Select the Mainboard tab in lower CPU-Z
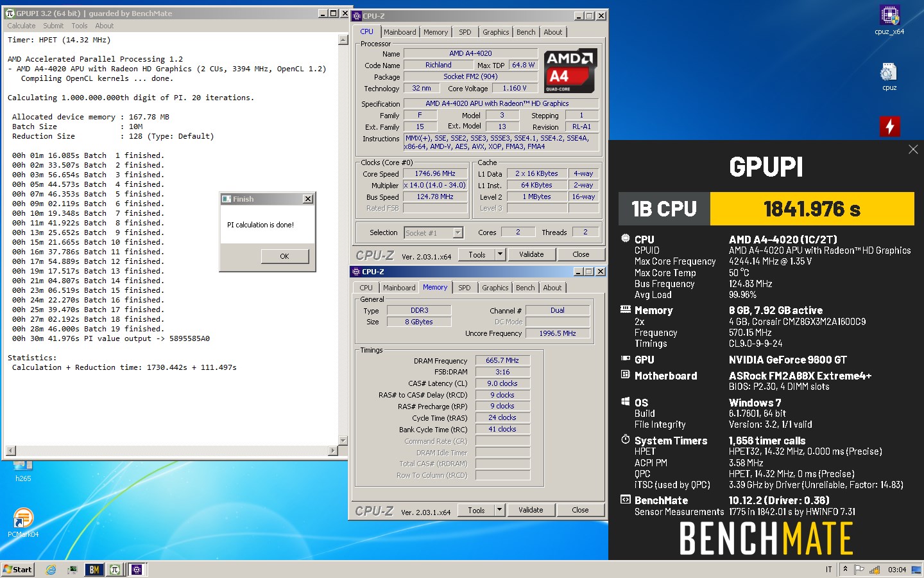Viewport: 924px width, 578px height. click(x=399, y=288)
